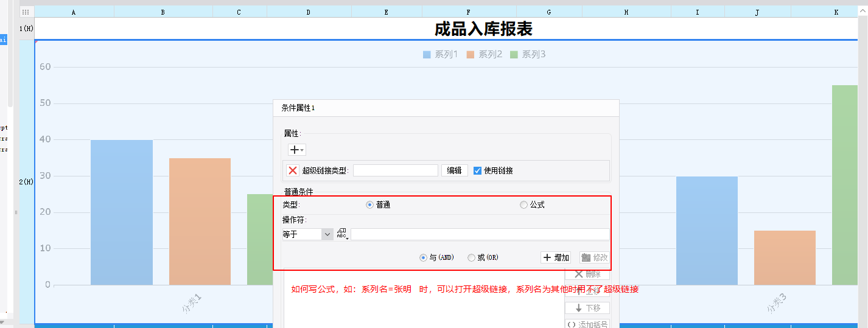Viewport: 868px width, 328px height.
Task: Select column header C
Action: [239, 12]
